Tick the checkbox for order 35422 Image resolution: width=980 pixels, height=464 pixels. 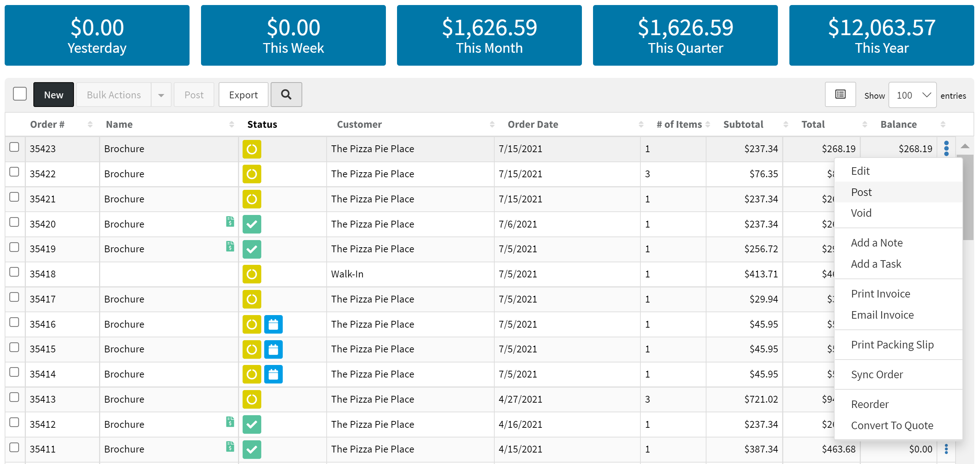pyautogui.click(x=14, y=172)
